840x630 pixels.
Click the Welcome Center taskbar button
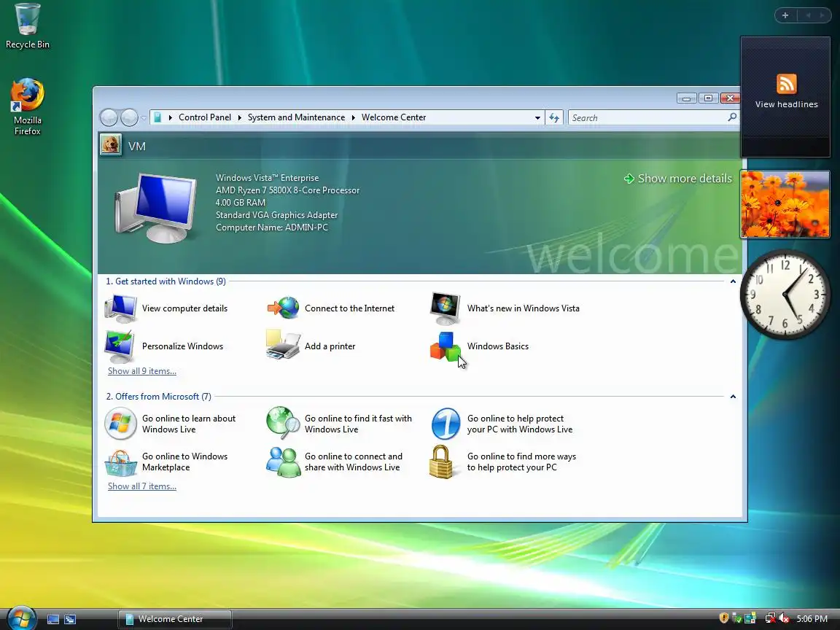click(x=175, y=619)
